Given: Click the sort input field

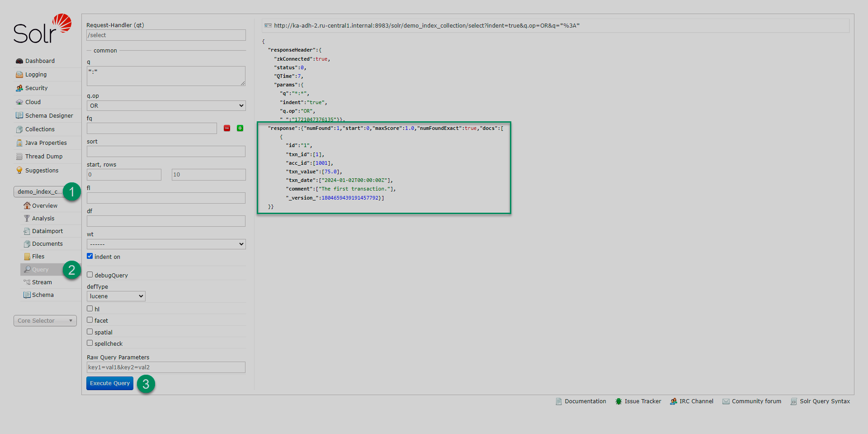Looking at the screenshot, I should pyautogui.click(x=166, y=152).
